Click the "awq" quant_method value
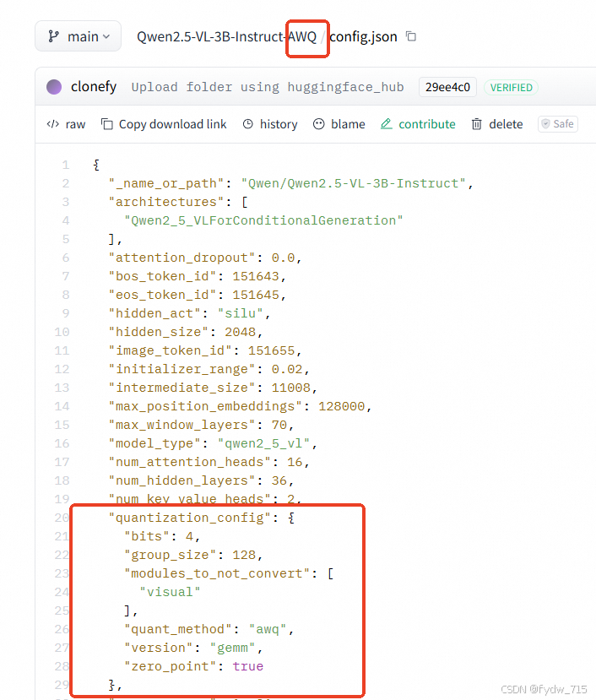Viewport: 596px width, 700px height. (268, 629)
